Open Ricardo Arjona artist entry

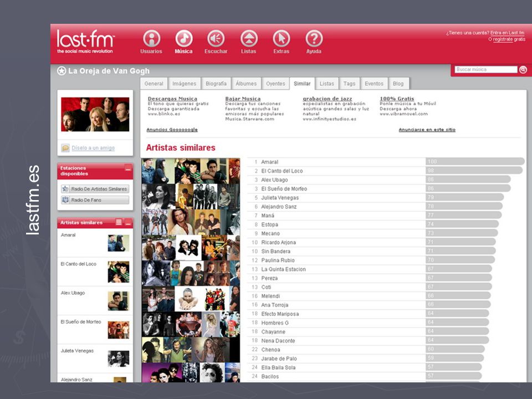(x=278, y=242)
